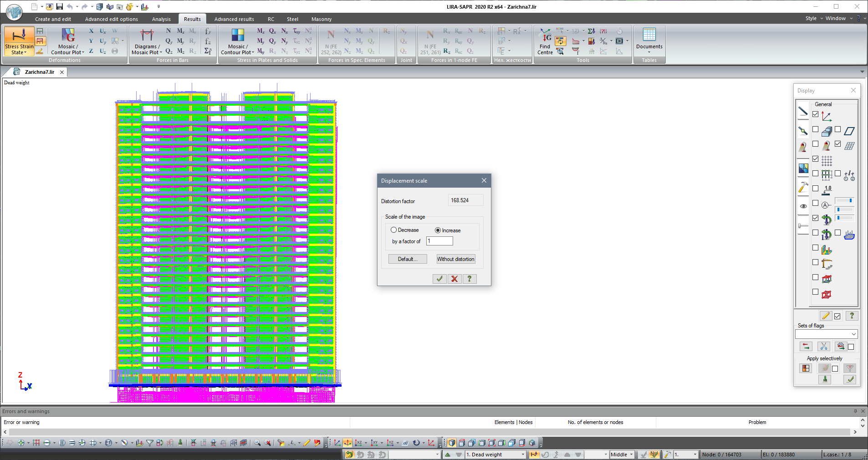This screenshot has width=868, height=460.
Task: Click the help question mark in dialog
Action: coord(470,279)
